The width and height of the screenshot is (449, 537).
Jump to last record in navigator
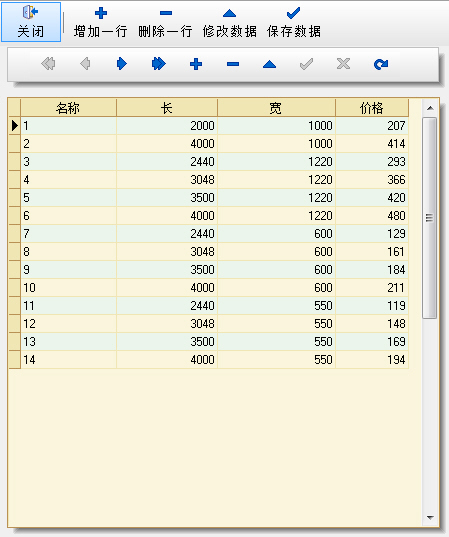point(159,64)
